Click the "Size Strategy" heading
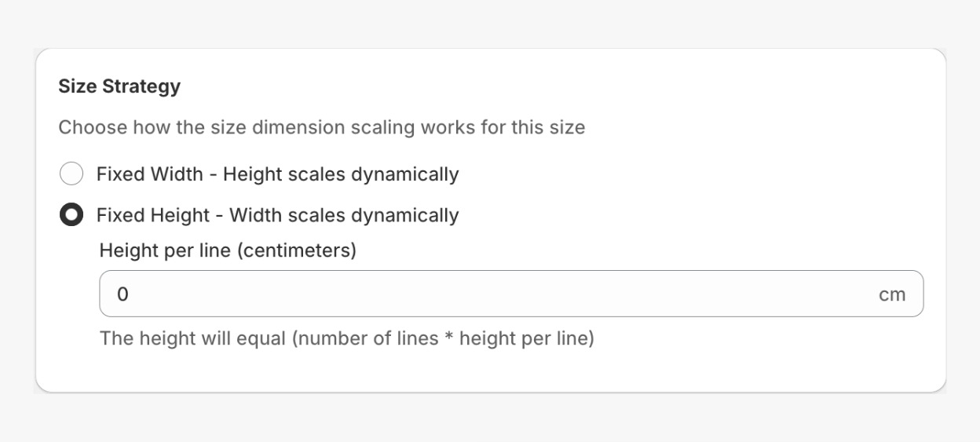Screen dimensions: 980x442 119,86
